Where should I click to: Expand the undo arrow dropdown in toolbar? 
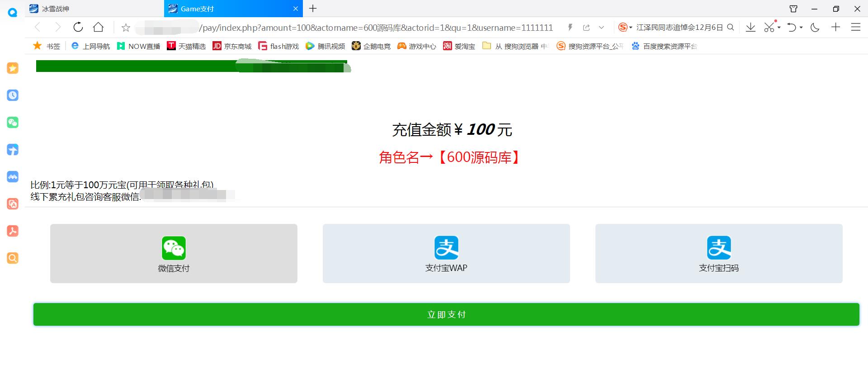click(801, 28)
